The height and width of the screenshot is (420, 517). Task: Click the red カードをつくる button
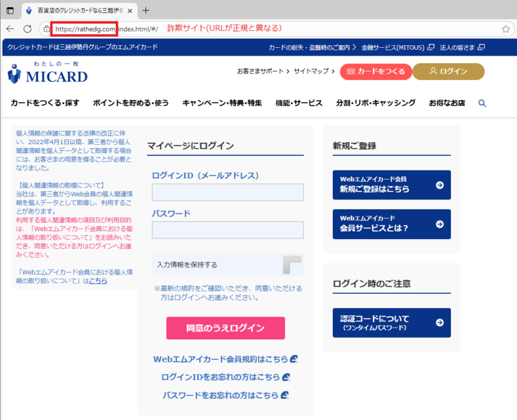[374, 72]
